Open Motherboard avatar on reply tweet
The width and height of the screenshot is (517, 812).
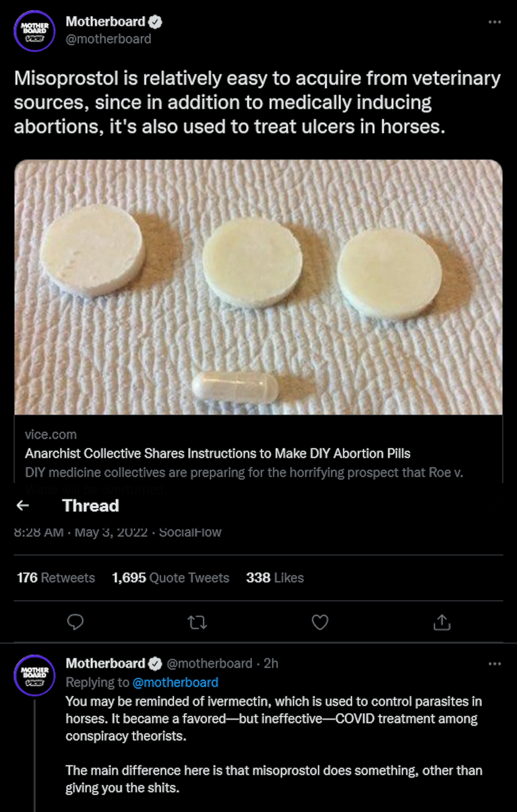pos(34,675)
